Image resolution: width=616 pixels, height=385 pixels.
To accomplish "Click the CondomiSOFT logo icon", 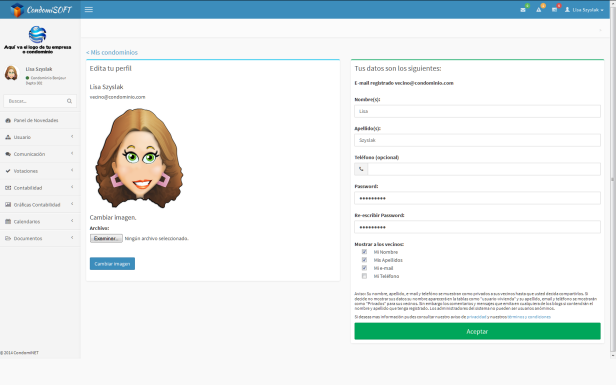I will [17, 9].
